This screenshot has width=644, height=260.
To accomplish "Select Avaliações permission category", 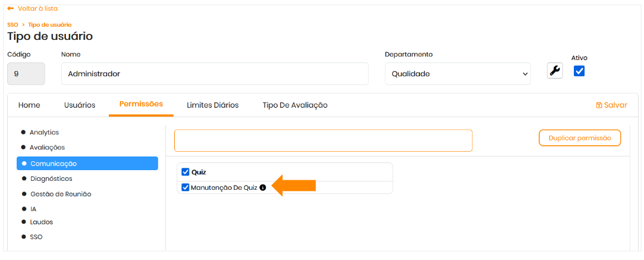I will (47, 147).
